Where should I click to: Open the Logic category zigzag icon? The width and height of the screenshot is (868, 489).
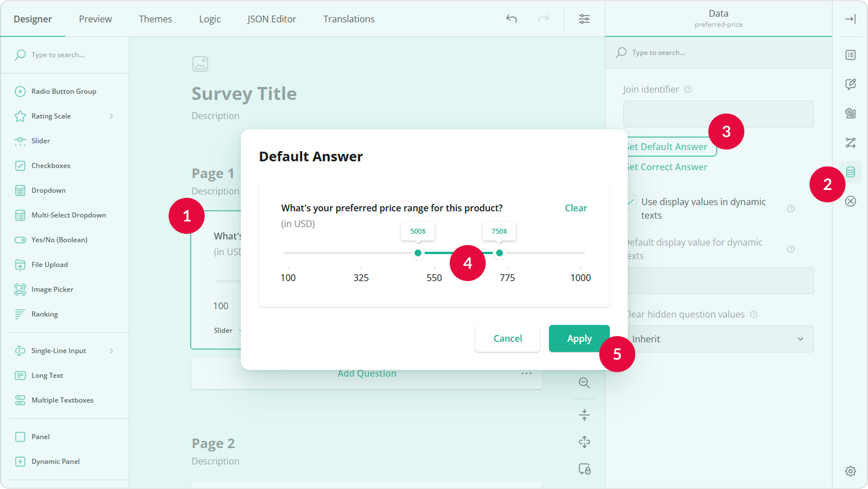850,142
